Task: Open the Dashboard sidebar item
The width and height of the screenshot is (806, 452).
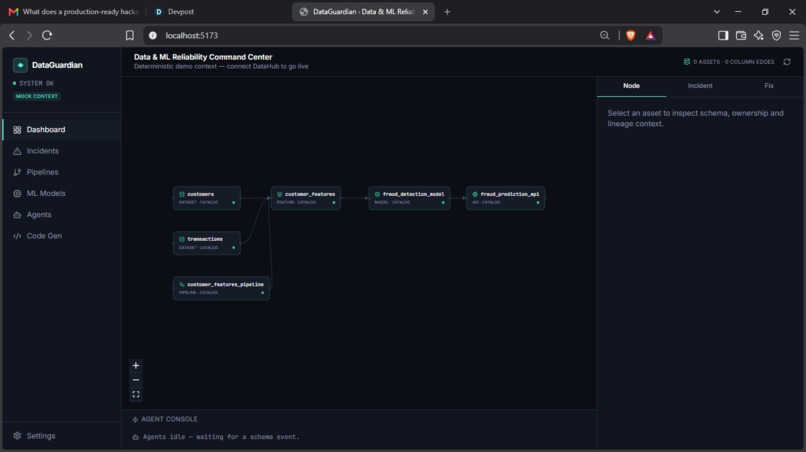Action: pyautogui.click(x=62, y=130)
